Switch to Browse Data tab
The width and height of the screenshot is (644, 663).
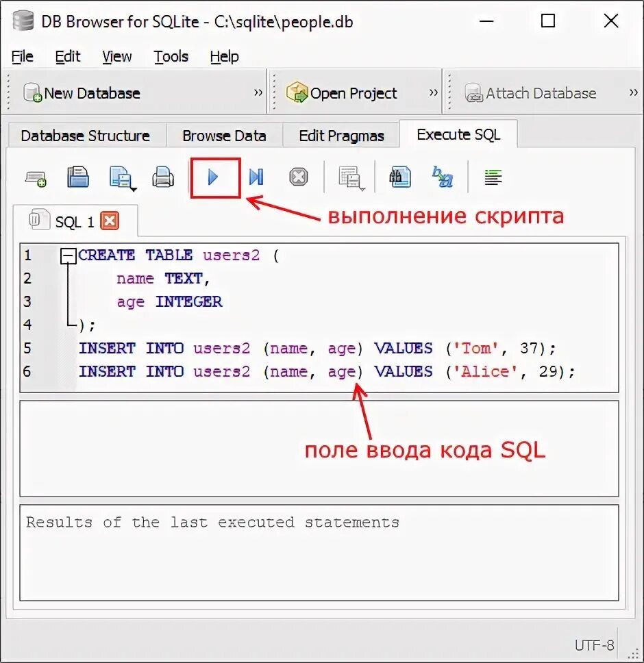[224, 136]
